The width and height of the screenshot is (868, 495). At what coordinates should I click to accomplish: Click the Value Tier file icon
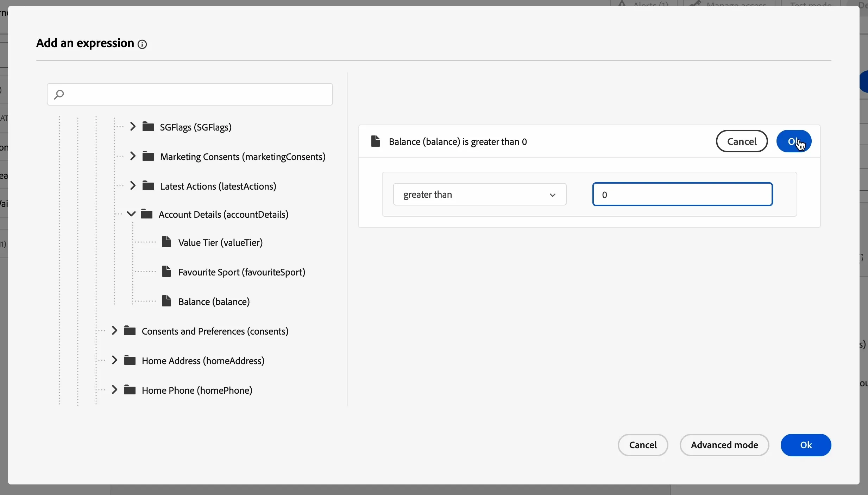click(166, 242)
